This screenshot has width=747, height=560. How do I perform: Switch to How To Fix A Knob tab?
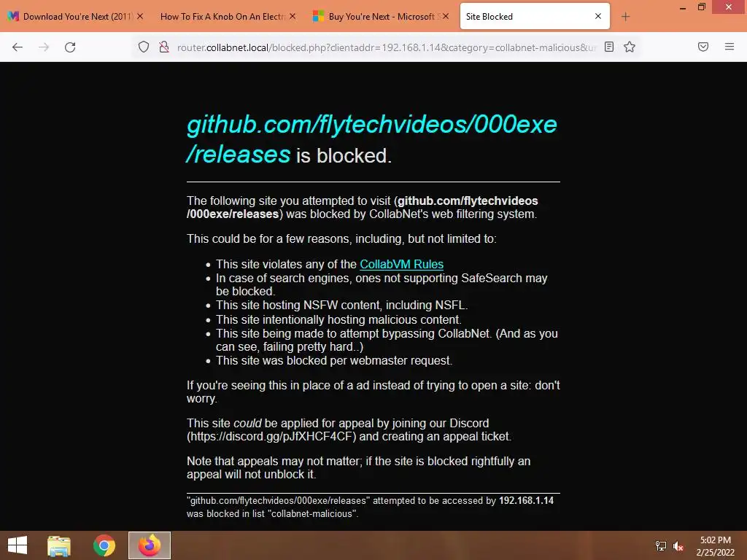[x=226, y=17]
